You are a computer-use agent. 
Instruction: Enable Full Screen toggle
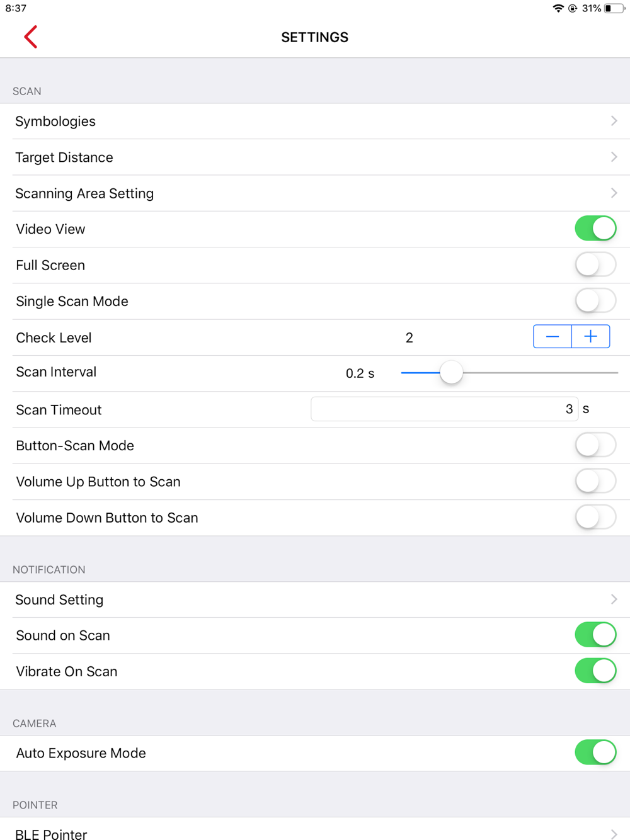point(595,264)
